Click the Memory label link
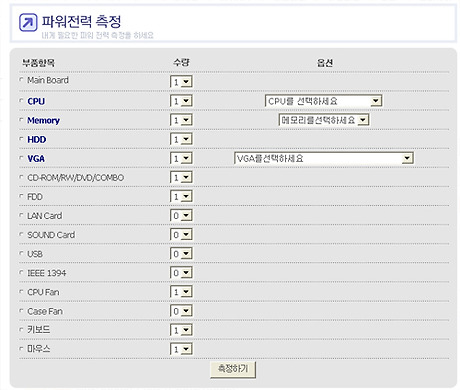 tap(43, 120)
